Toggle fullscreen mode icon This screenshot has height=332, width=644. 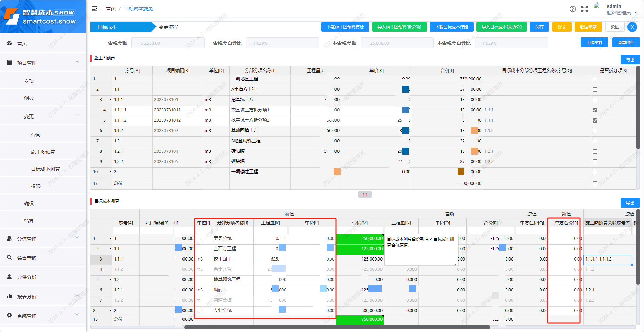tap(584, 9)
